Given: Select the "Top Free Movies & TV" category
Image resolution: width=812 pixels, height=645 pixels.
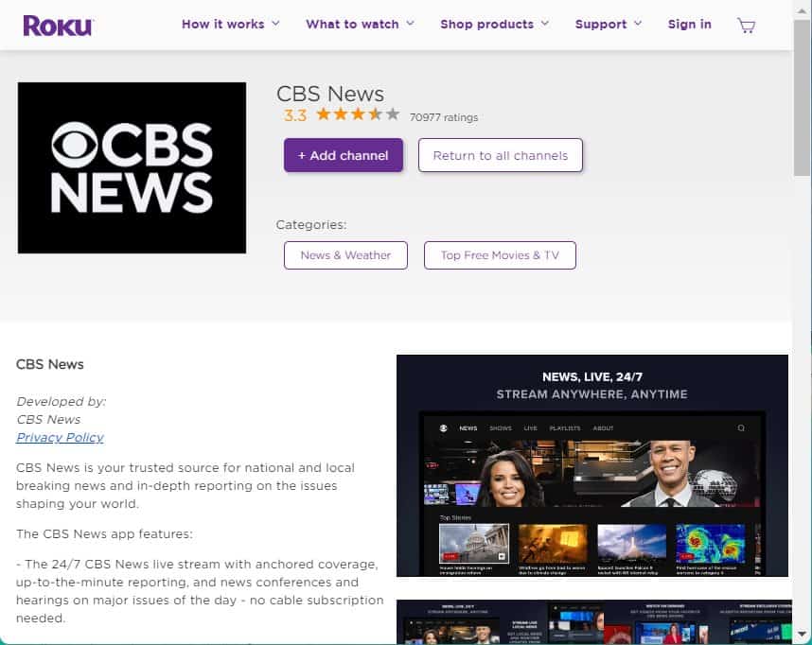Looking at the screenshot, I should [500, 255].
